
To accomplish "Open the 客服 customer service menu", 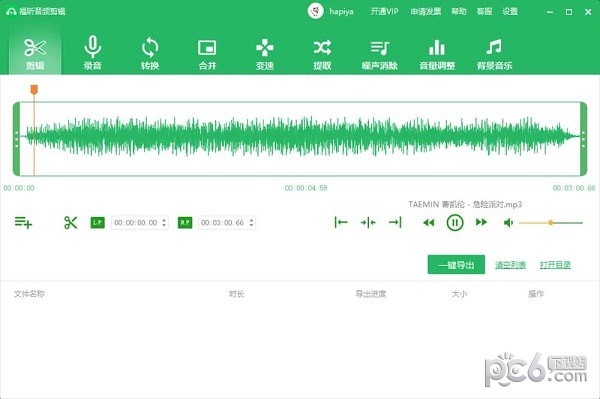I will tap(484, 11).
